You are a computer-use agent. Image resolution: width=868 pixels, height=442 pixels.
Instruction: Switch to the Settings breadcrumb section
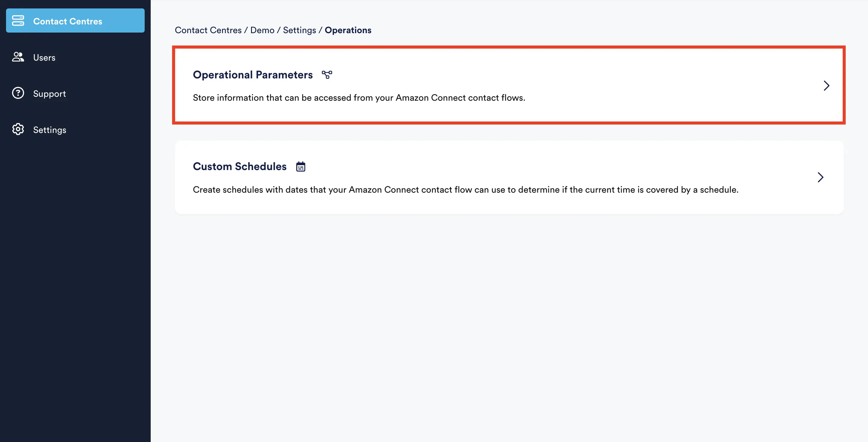coord(299,30)
